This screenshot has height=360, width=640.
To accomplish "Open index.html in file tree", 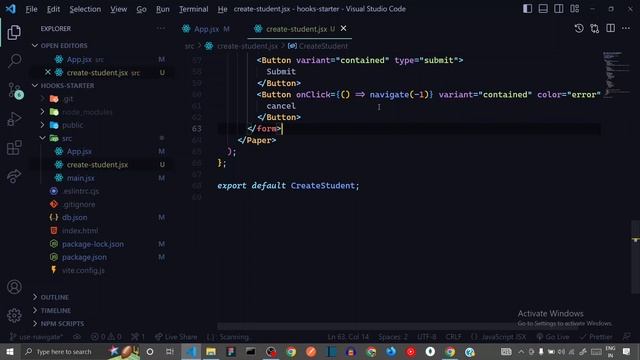I will coord(80,231).
